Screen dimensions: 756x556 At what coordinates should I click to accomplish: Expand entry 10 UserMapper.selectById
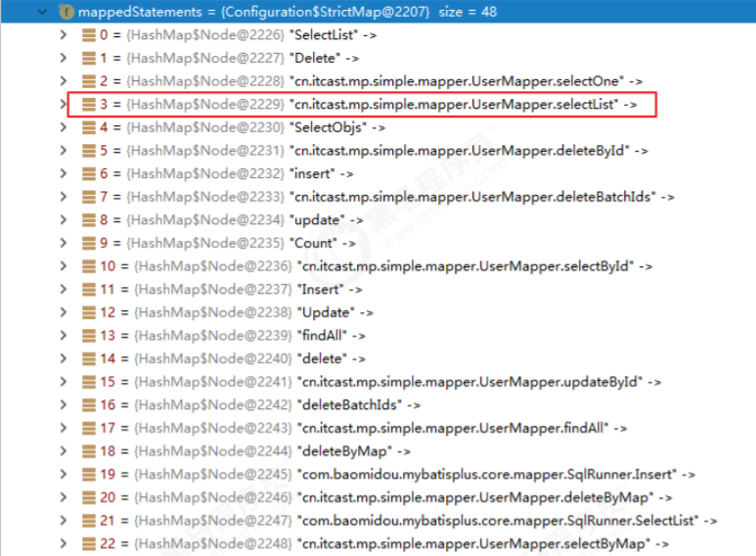[x=64, y=266]
